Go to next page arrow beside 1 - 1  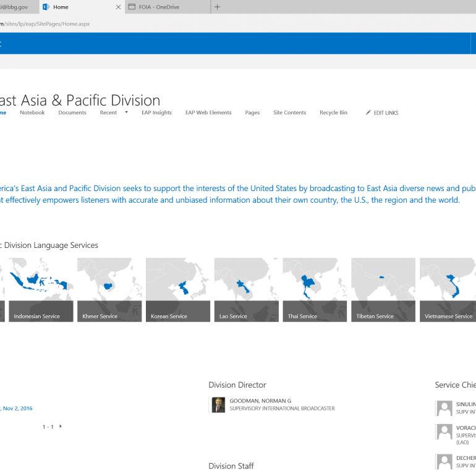click(x=61, y=427)
